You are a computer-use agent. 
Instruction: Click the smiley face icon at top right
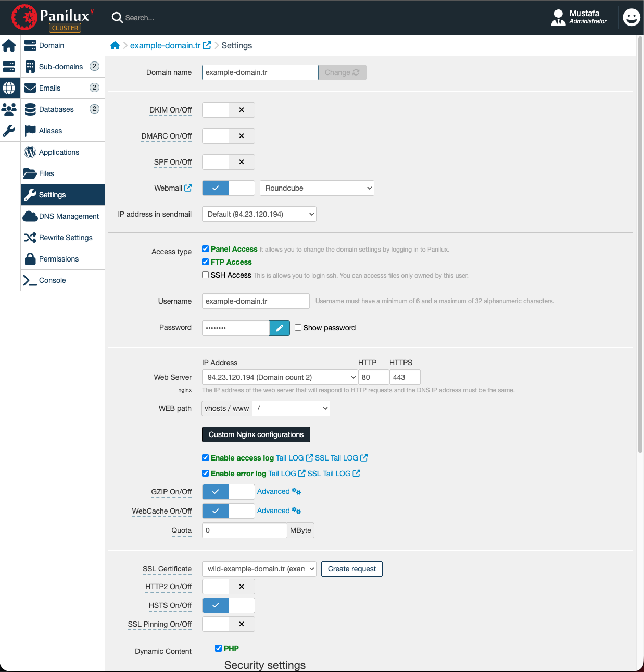(631, 17)
